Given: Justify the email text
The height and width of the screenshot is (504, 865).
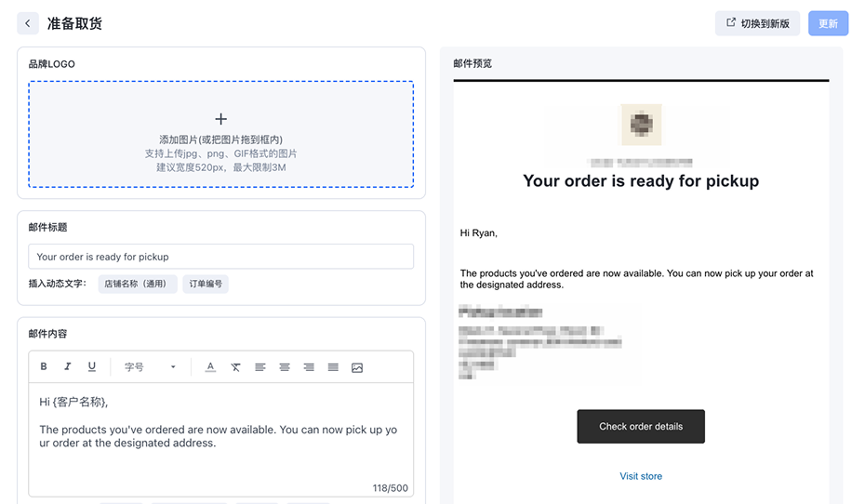Looking at the screenshot, I should coord(333,367).
